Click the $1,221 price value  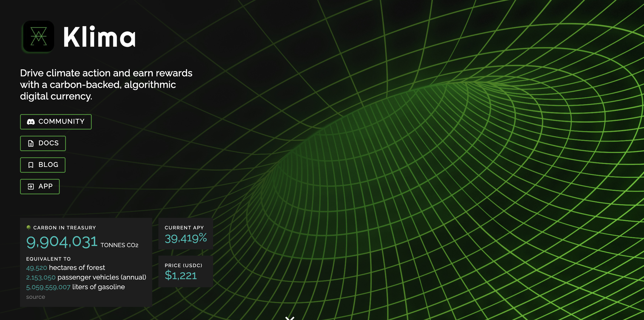click(x=181, y=275)
